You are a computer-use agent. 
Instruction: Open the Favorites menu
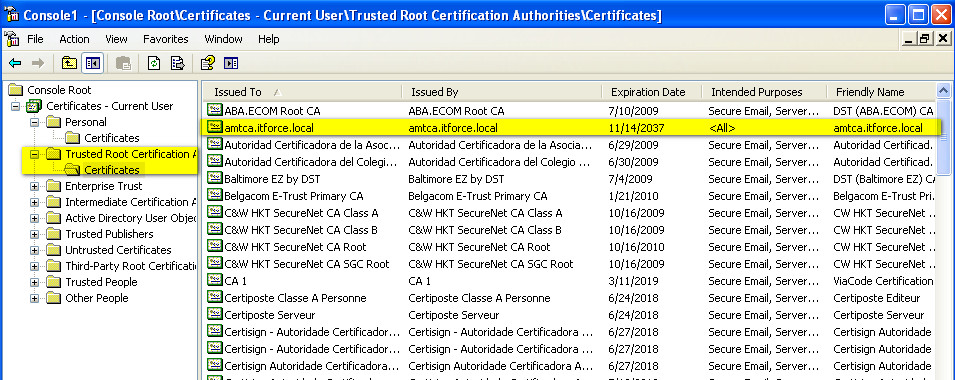pos(166,39)
